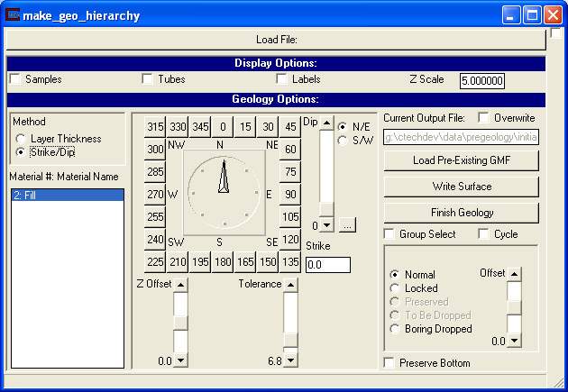
Task: Click Z Offset slider up arrow
Action: 180,285
